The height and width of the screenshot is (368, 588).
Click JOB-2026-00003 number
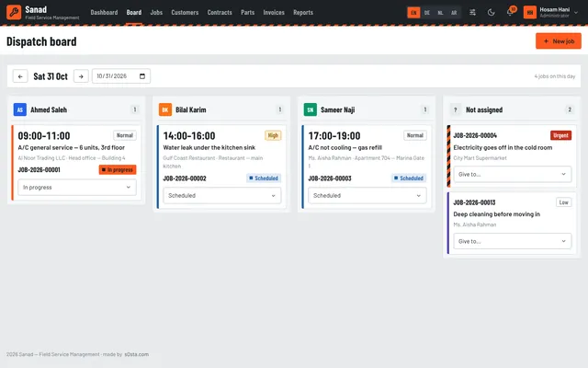[x=330, y=178]
